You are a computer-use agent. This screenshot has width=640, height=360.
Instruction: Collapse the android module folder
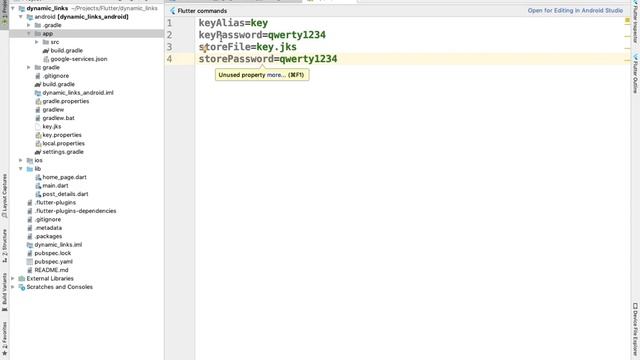21,17
